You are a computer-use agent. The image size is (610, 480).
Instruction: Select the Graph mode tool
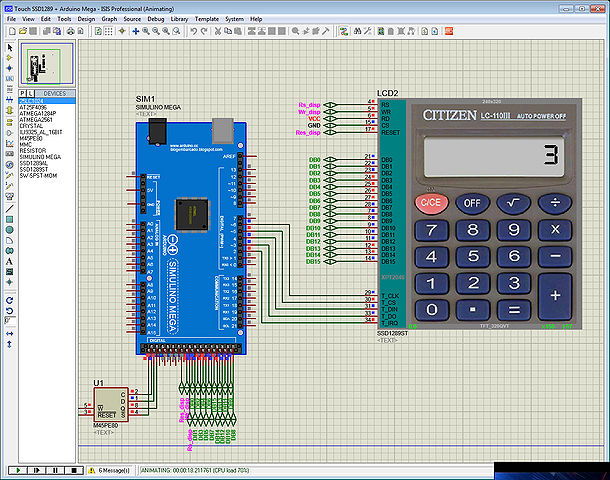10,144
